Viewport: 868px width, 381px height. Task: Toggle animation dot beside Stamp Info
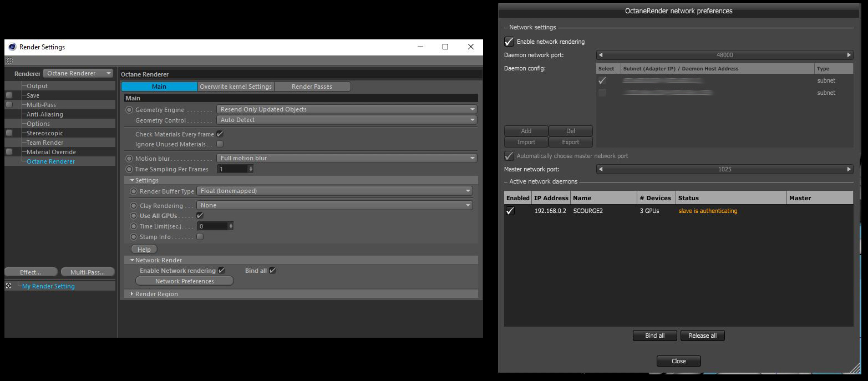(134, 237)
